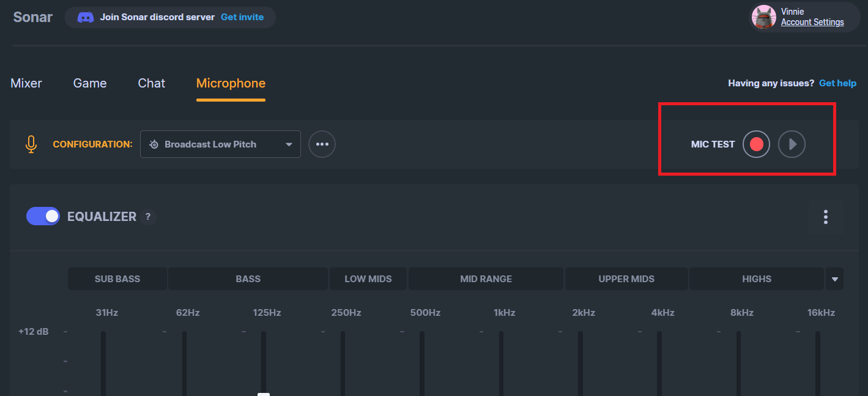This screenshot has height=396, width=868.
Task: Click the Discord icon in the invite banner
Action: [86, 17]
